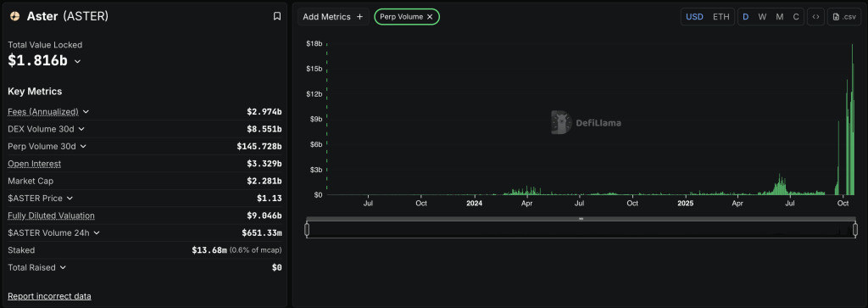Open Report incorrect data link
The image size is (868, 308).
click(x=49, y=296)
